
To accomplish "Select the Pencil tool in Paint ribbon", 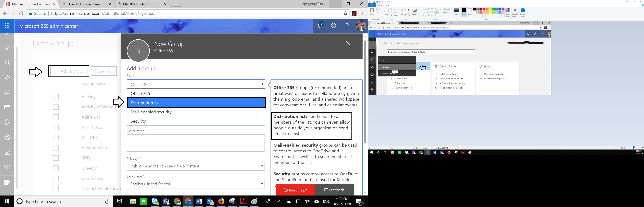I will [402, 10].
